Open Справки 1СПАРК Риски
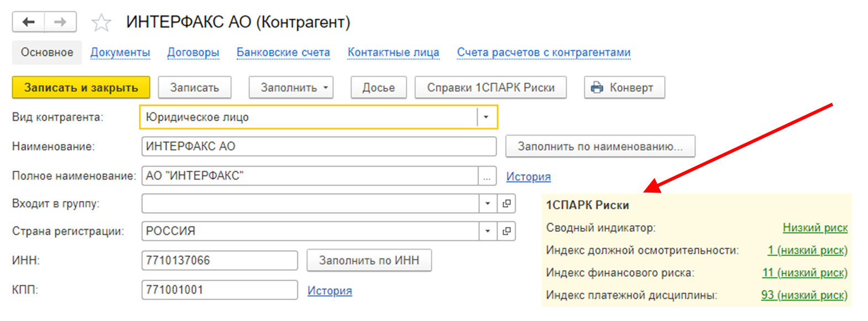Screen dimensions: 868x321 point(490,87)
